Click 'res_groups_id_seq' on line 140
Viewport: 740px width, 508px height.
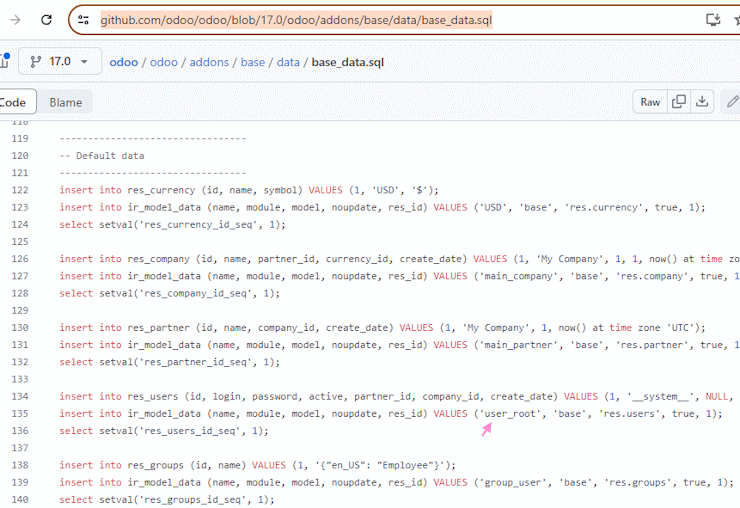point(193,500)
